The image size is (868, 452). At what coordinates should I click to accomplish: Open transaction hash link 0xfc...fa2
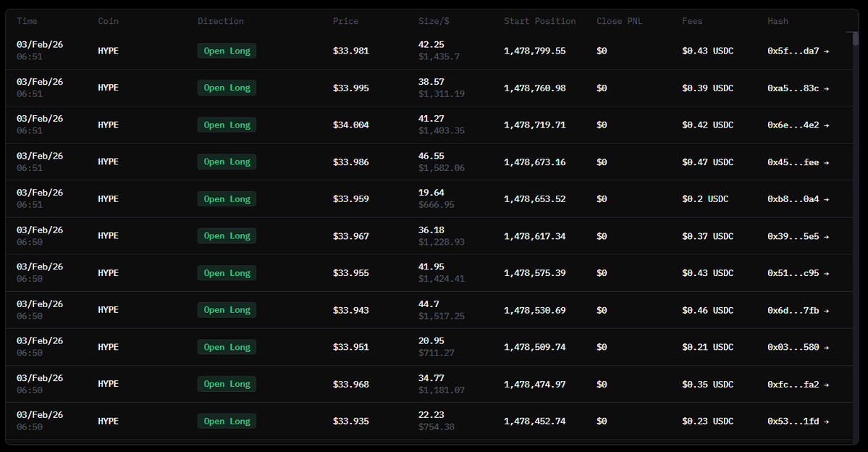pos(793,385)
